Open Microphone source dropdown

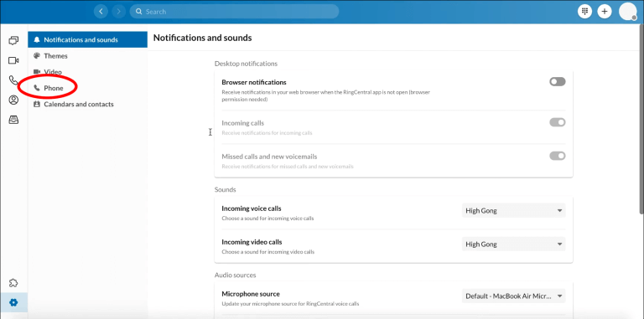coord(513,296)
